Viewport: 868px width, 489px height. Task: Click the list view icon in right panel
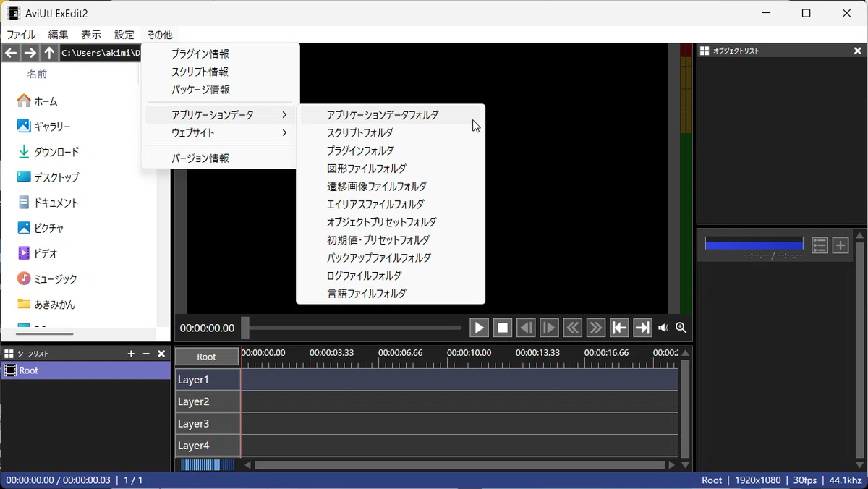820,245
